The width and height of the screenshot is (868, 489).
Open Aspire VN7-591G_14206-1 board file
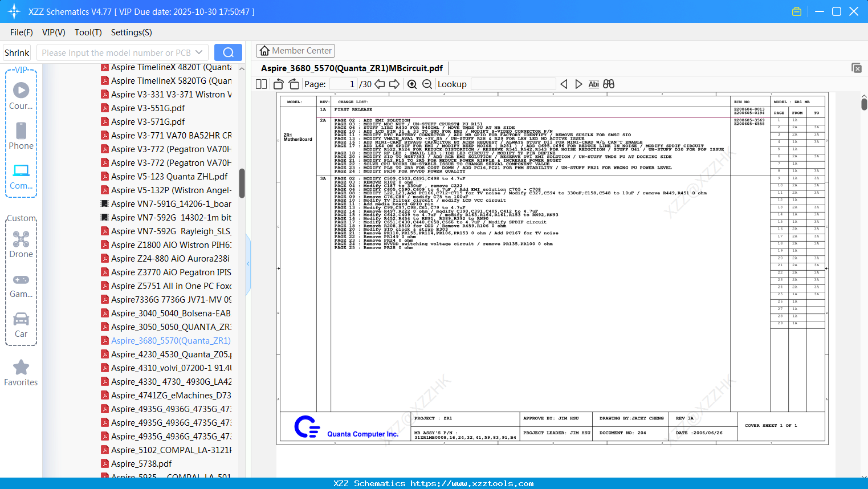click(x=166, y=204)
